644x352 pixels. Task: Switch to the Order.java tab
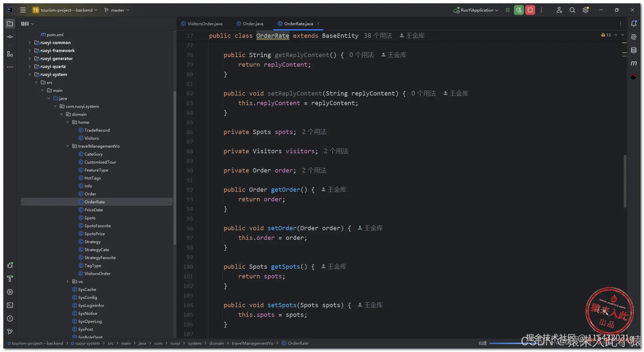point(250,24)
